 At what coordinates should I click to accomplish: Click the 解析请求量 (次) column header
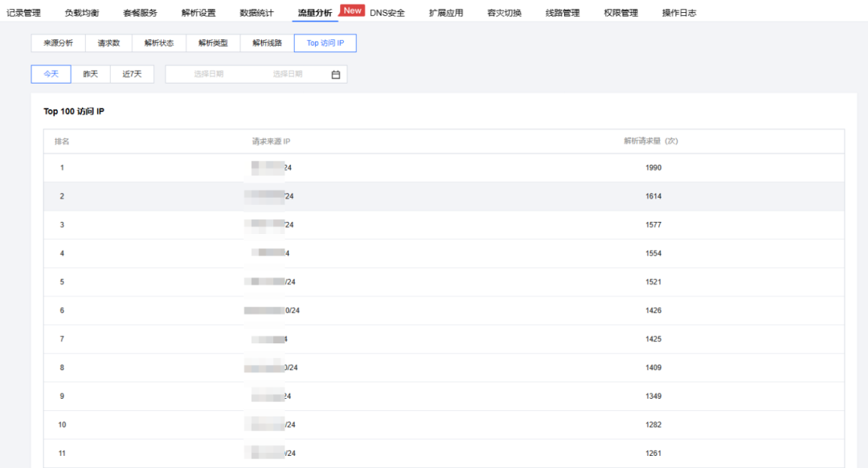coord(651,142)
